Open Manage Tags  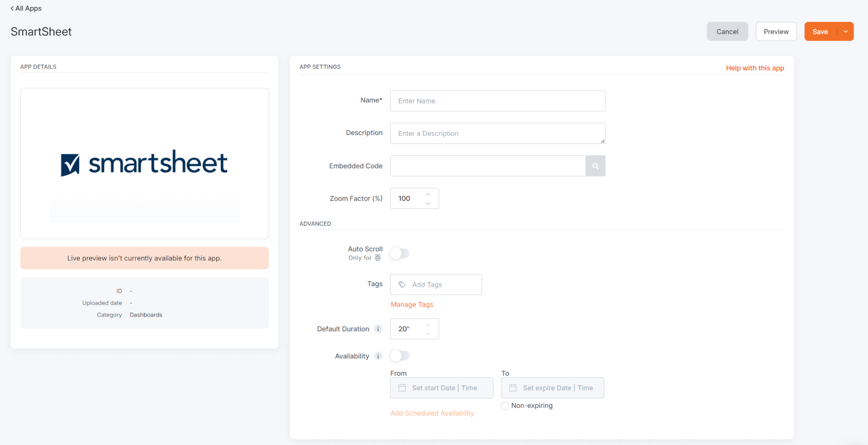(411, 304)
